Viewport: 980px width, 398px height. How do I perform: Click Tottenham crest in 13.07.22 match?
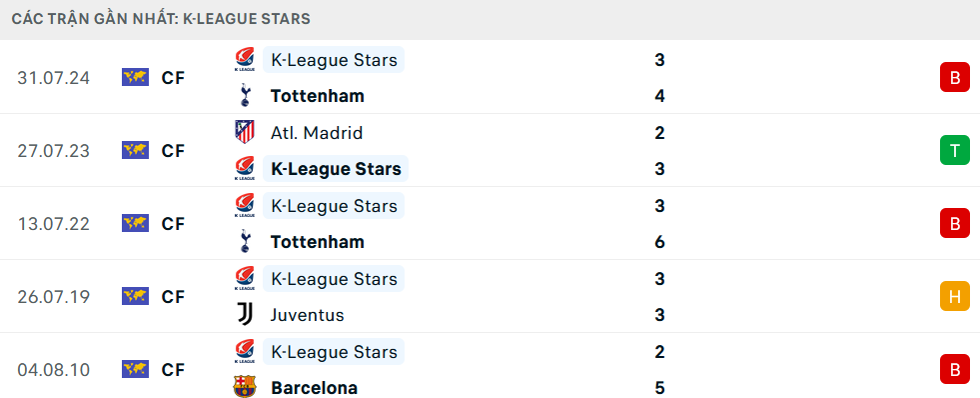(245, 242)
